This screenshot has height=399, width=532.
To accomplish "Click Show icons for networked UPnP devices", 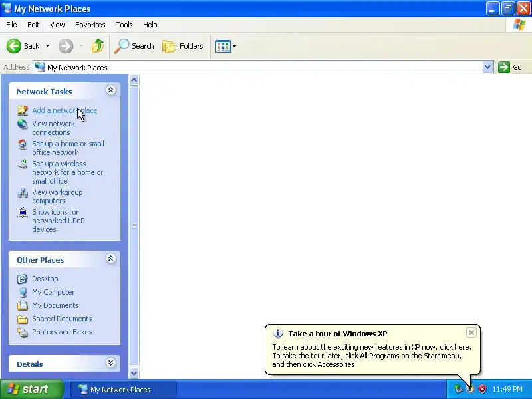I will click(59, 221).
